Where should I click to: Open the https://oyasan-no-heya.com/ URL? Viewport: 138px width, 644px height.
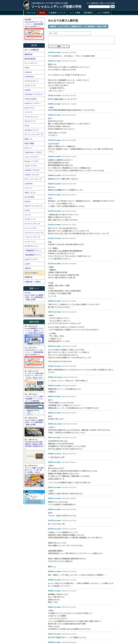point(60,361)
